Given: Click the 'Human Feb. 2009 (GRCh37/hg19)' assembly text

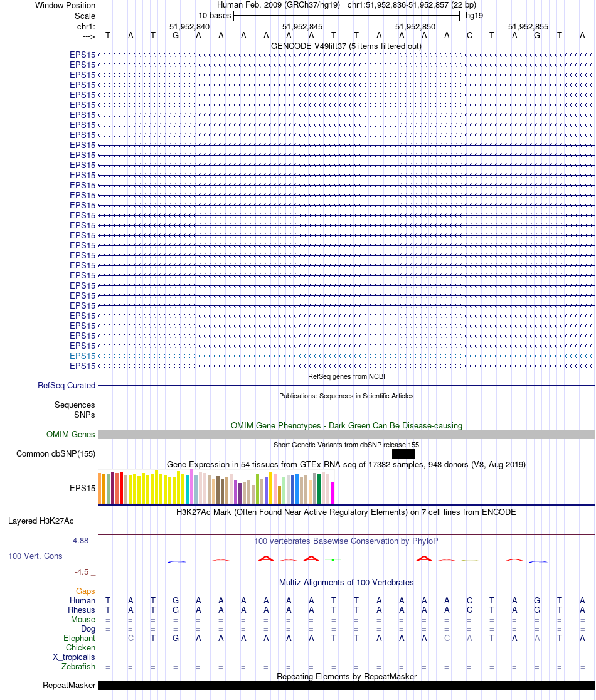Looking at the screenshot, I should [x=279, y=5].
